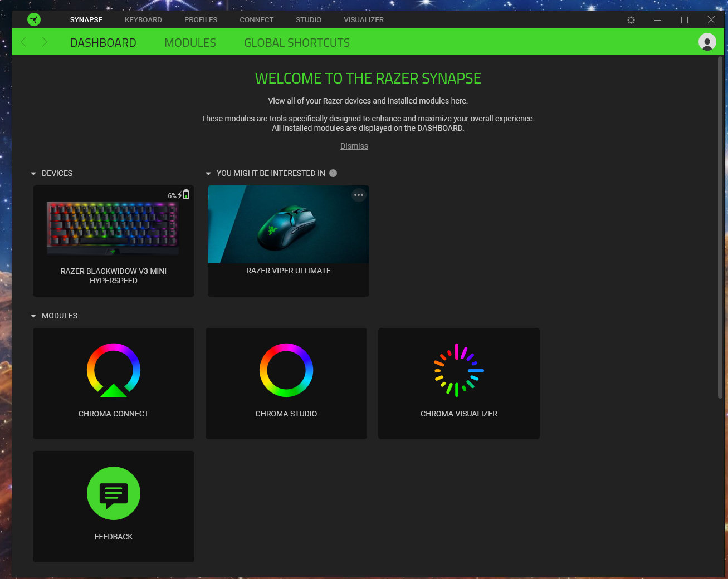Open the BlackWidow V3 Mini keyboard thumbnail
Image resolution: width=728 pixels, height=579 pixels.
click(x=113, y=229)
